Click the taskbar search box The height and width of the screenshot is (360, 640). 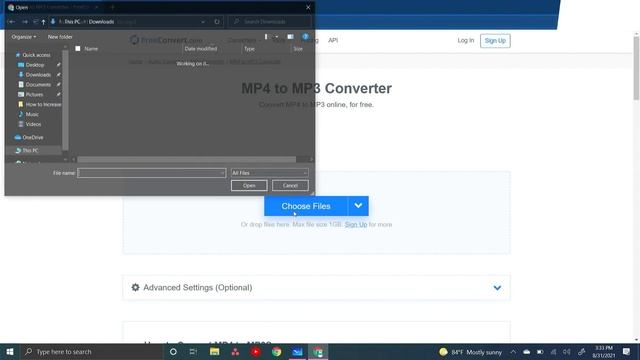pyautogui.click(x=91, y=352)
